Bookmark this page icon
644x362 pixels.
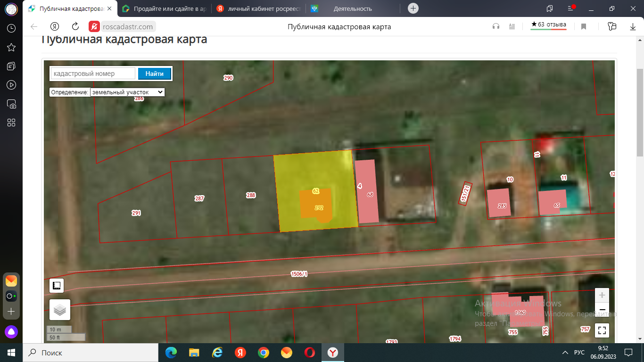point(584,27)
